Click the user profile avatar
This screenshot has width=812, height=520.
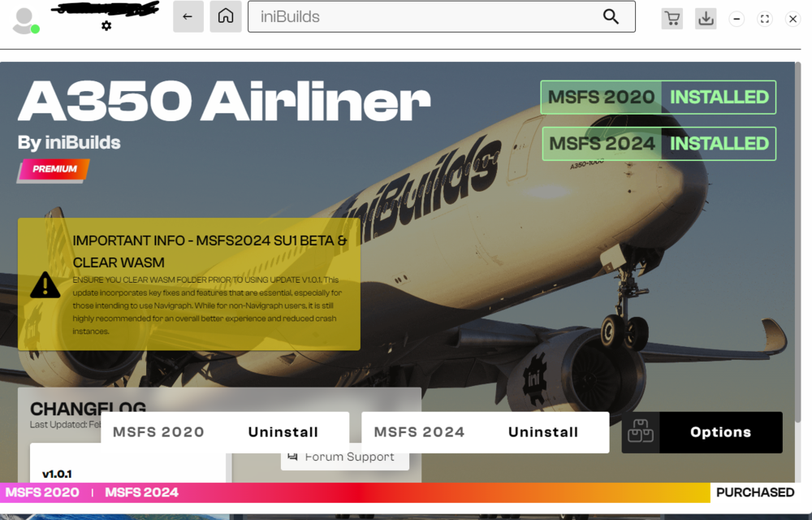25,20
